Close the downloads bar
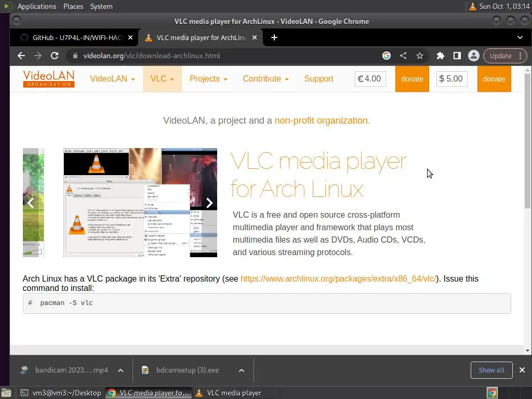This screenshot has height=399, width=532. pos(522,370)
